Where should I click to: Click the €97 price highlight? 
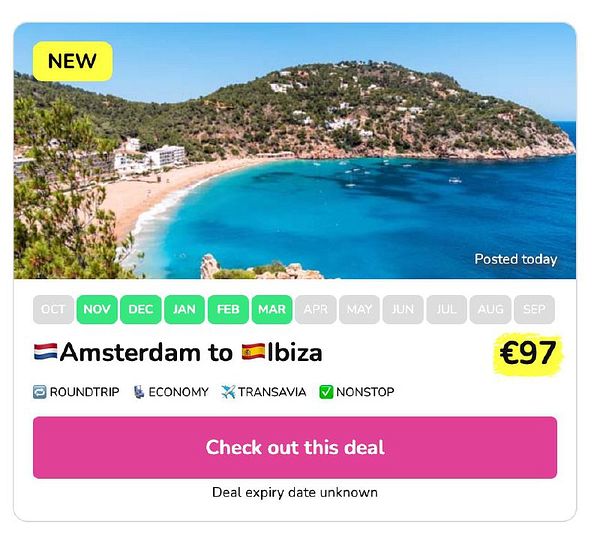[528, 354]
